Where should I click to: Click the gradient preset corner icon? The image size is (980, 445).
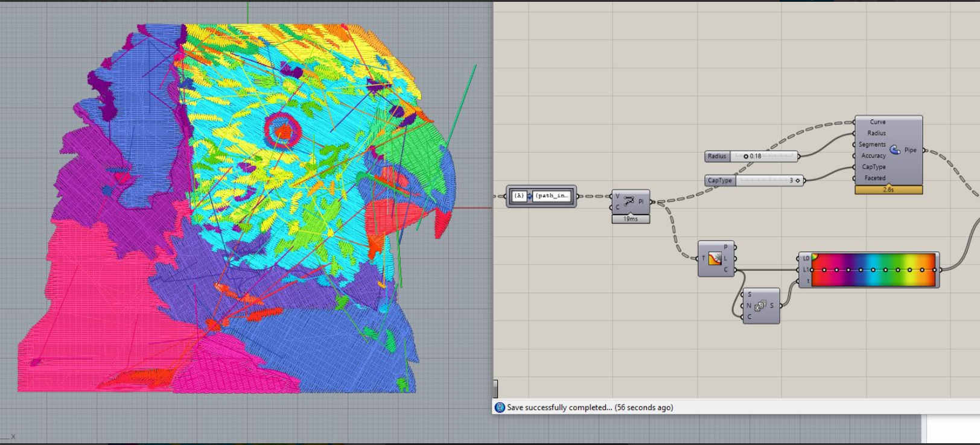815,256
